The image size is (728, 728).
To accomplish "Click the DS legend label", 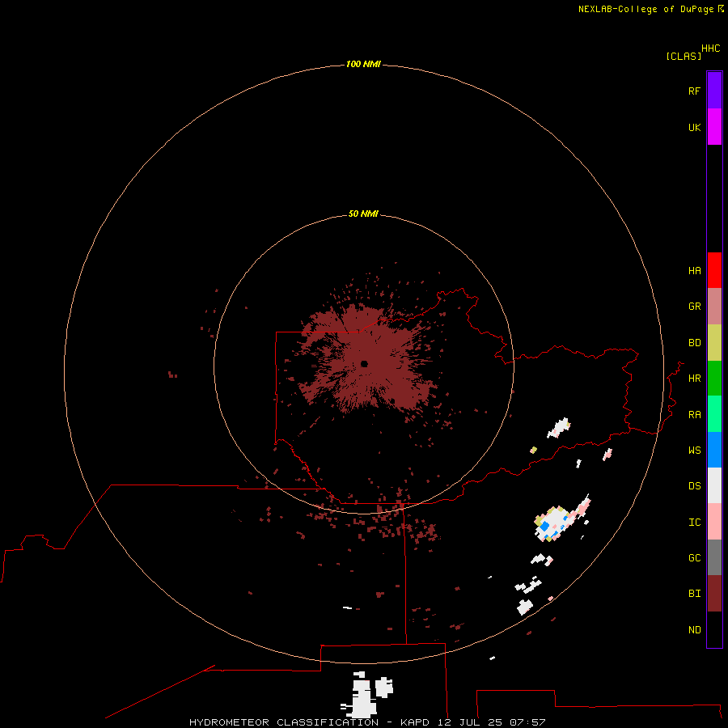I will click(x=694, y=486).
